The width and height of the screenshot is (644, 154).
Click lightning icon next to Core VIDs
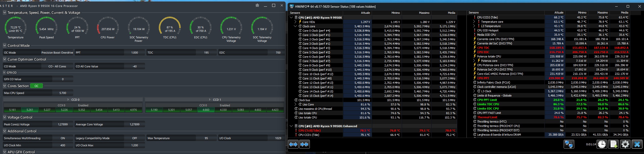click(x=300, y=22)
